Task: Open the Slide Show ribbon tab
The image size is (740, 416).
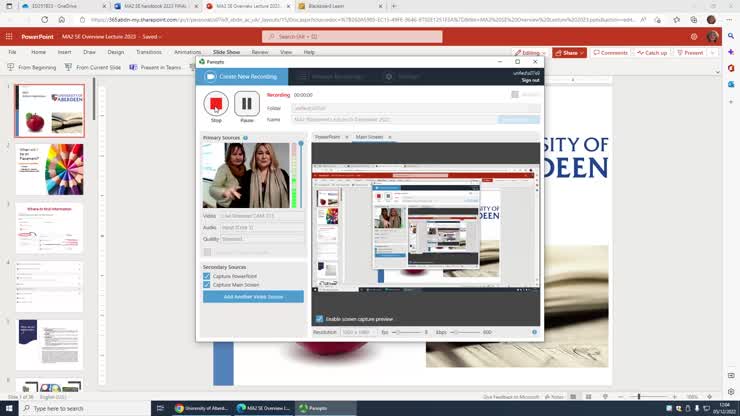Action: 226,52
